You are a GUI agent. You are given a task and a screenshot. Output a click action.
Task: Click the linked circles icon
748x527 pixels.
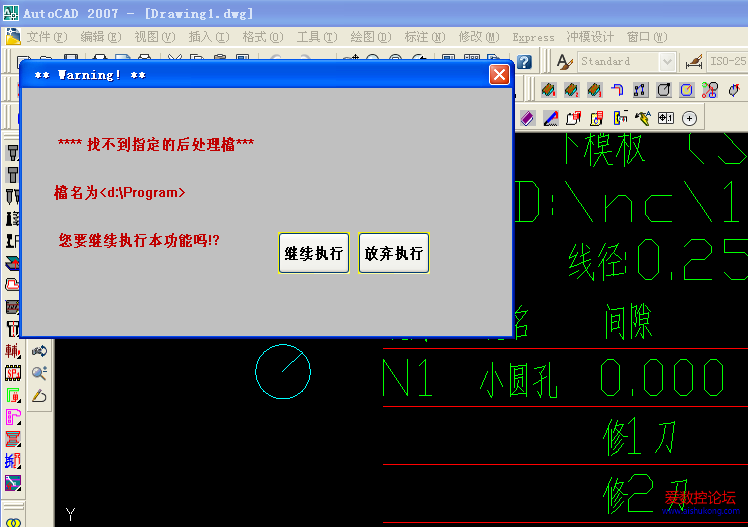coord(710,90)
